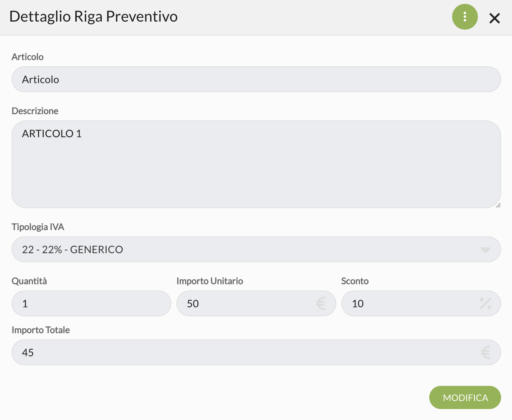The height and width of the screenshot is (420, 512).
Task: Click the Sconto value 10
Action: (358, 303)
